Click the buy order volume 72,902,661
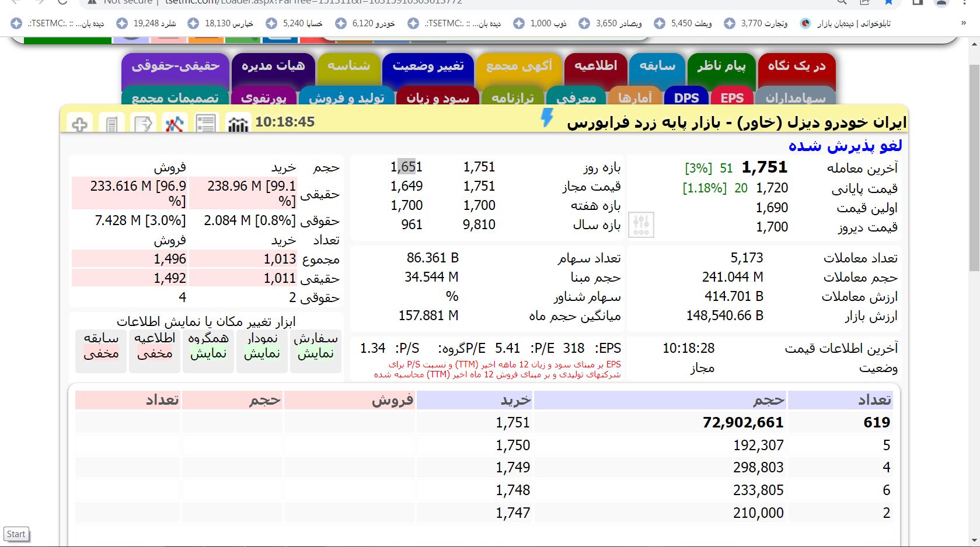The width and height of the screenshot is (980, 547). pyautogui.click(x=743, y=422)
